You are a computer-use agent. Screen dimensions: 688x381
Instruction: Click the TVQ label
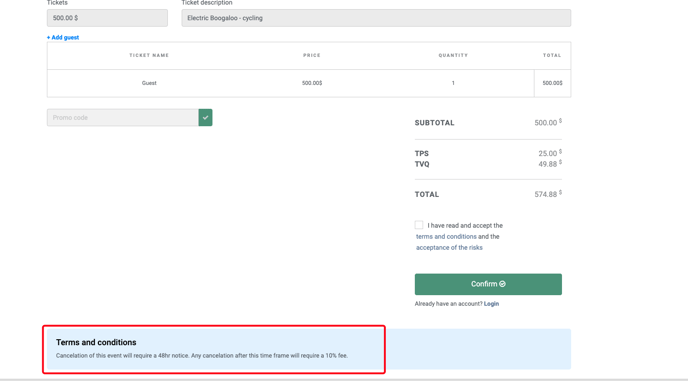coord(422,164)
